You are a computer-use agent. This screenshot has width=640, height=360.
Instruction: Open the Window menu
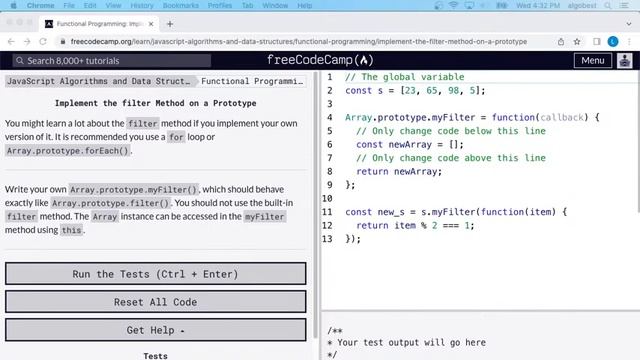coord(275,6)
